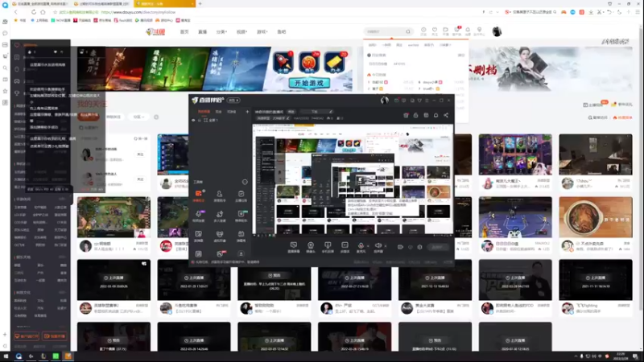Click the bell icon in streaming tool toolbar

click(x=436, y=115)
